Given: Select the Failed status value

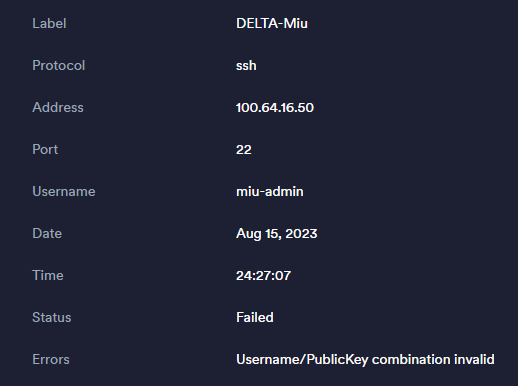Looking at the screenshot, I should pyautogui.click(x=255, y=318).
